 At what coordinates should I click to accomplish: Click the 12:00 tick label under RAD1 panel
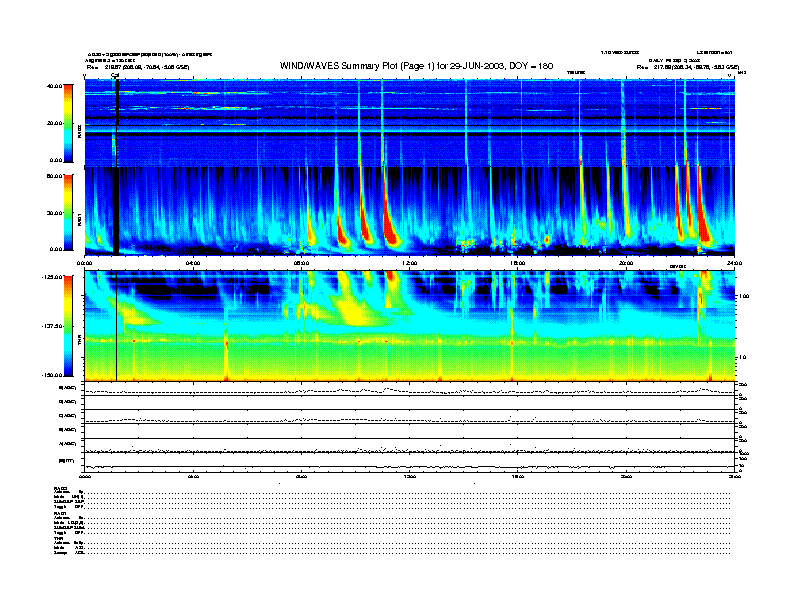pos(410,263)
